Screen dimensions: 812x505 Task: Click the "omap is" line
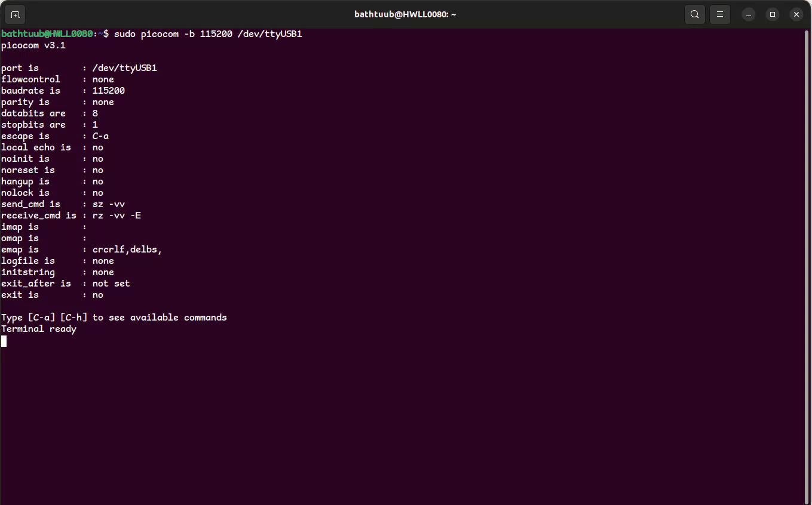click(44, 238)
